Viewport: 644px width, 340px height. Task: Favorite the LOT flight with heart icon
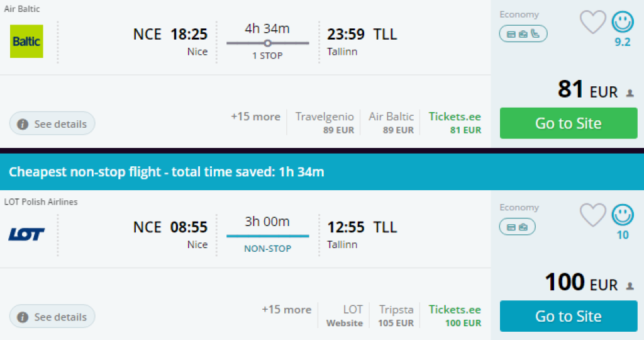coord(592,215)
